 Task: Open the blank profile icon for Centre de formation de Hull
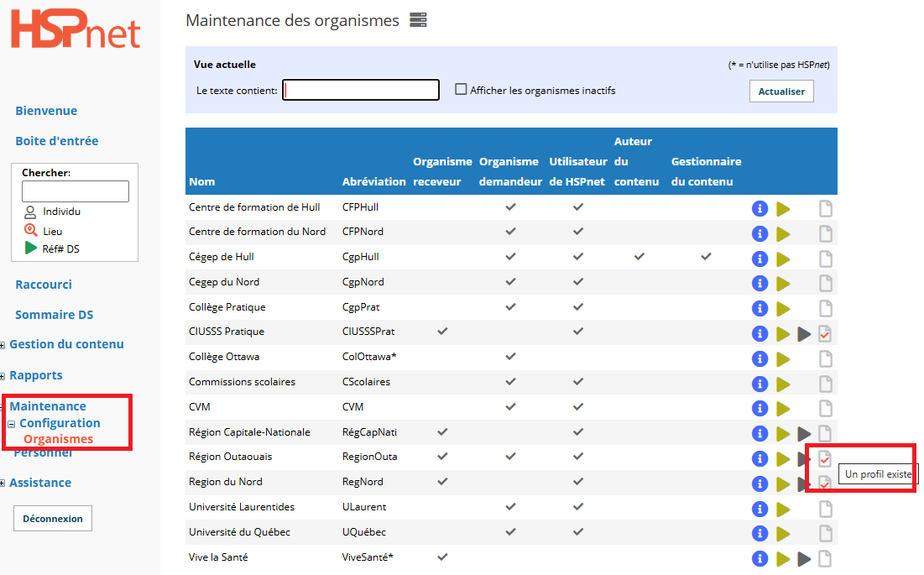tap(826, 208)
